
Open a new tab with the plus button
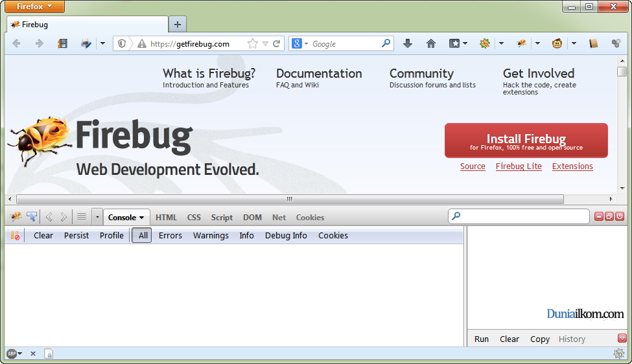coord(178,25)
